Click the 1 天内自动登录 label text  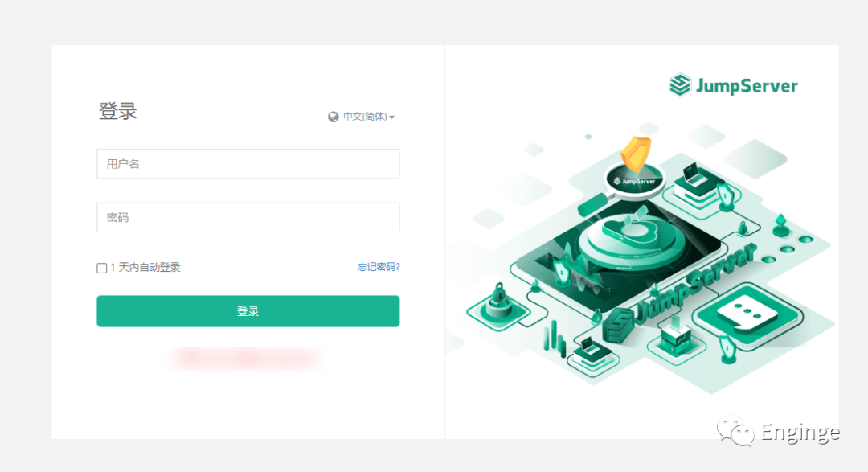pyautogui.click(x=145, y=268)
